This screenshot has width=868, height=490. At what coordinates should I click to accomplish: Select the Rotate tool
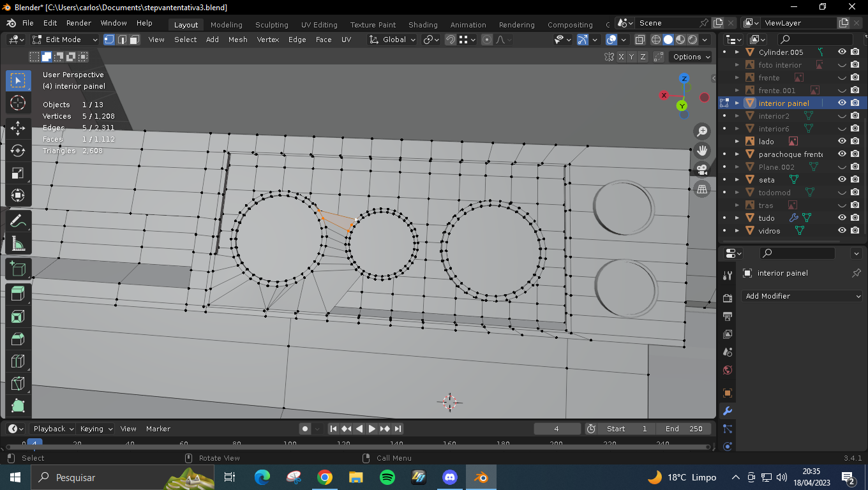18,150
